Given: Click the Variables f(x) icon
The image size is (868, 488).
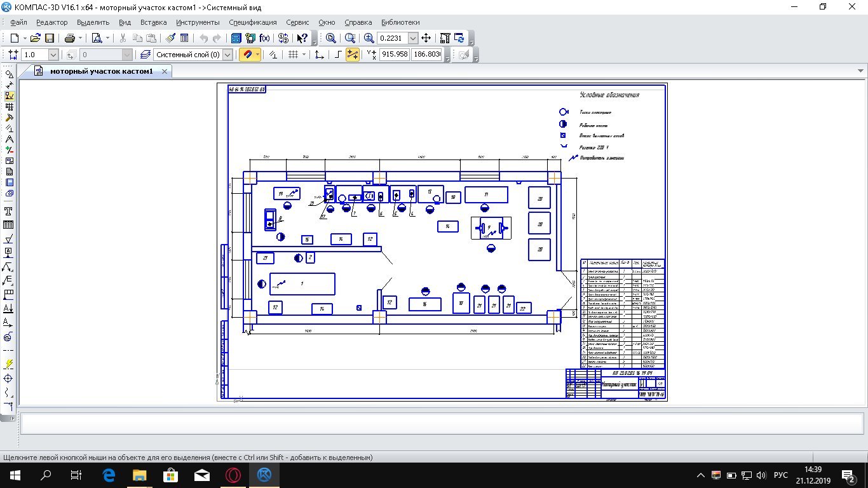Looking at the screenshot, I should pyautogui.click(x=265, y=38).
